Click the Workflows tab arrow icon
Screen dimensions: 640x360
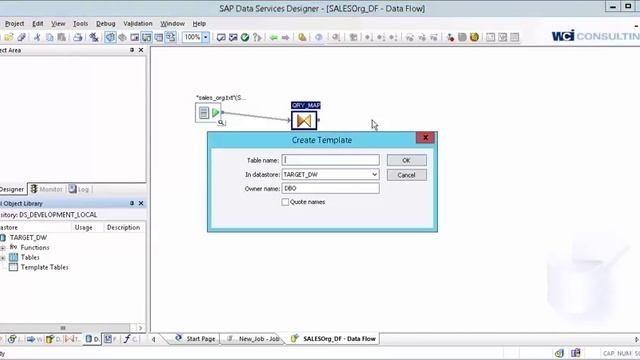coord(31,339)
